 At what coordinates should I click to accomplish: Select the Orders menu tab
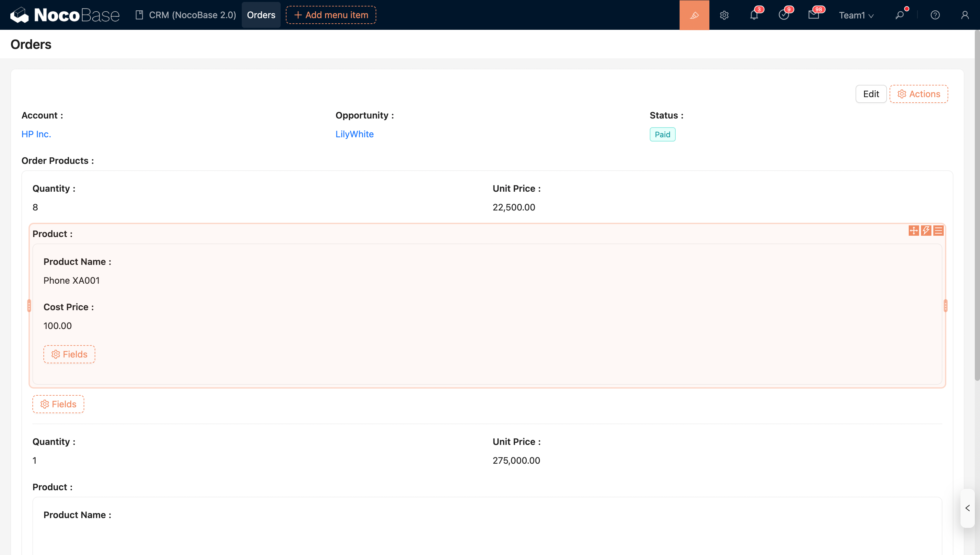click(261, 15)
